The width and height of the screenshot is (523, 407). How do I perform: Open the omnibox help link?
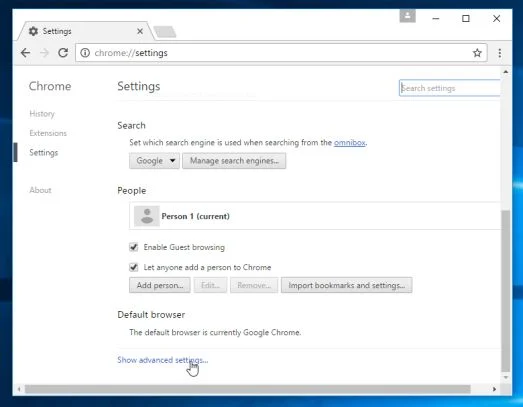350,143
